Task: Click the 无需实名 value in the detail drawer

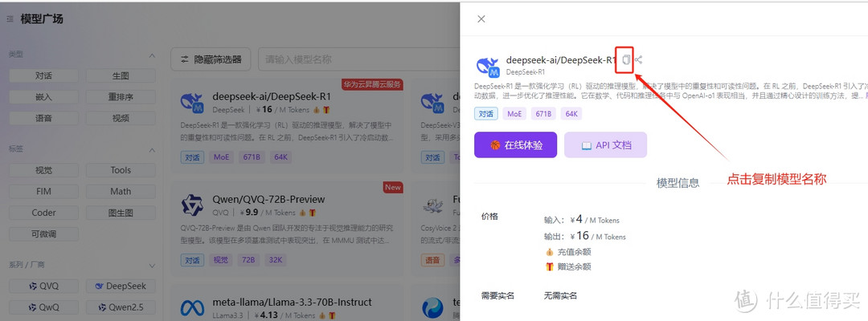Action: tap(560, 295)
